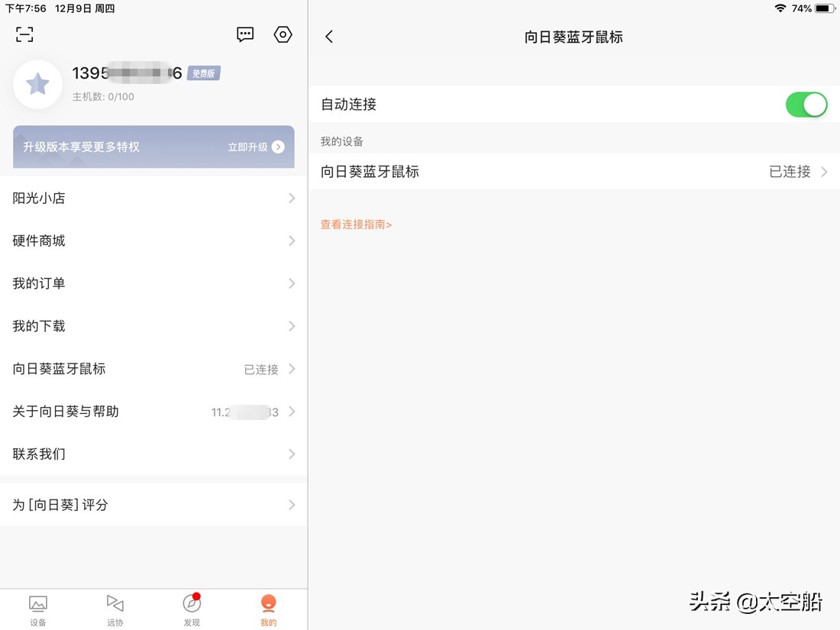Tap the 立即升级 arrow circle icon
The width and height of the screenshot is (840, 630).
pos(278,147)
